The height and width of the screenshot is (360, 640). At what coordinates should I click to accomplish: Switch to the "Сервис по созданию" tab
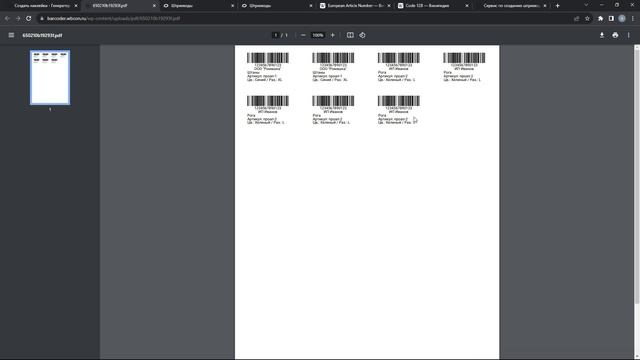[511, 6]
